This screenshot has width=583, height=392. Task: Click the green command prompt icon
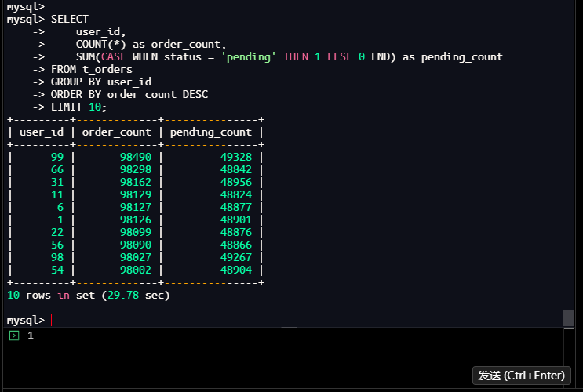click(x=14, y=336)
